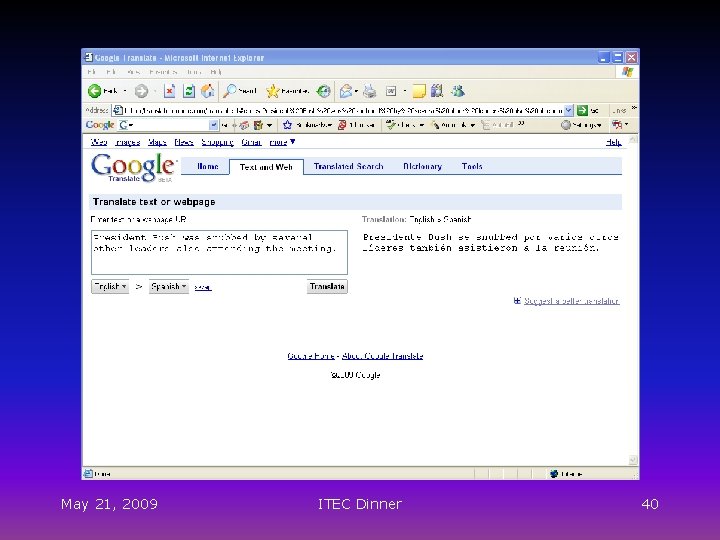The image size is (720, 540).
Task: Click the Web link in top navigation
Action: coord(99,142)
